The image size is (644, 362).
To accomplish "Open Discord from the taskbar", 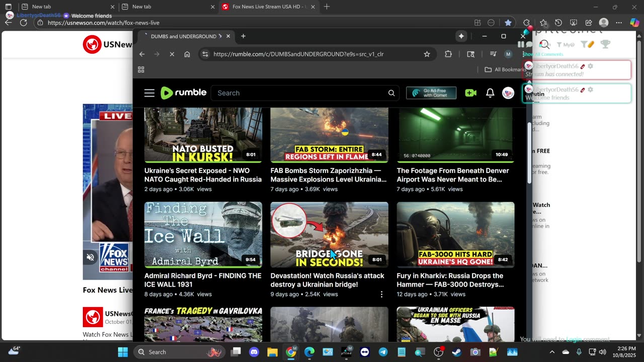I will coord(254,352).
